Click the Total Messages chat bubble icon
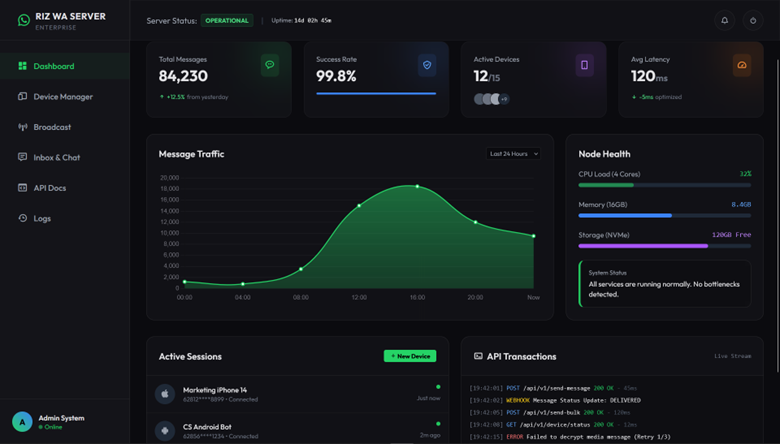This screenshot has width=780, height=444. click(x=269, y=65)
